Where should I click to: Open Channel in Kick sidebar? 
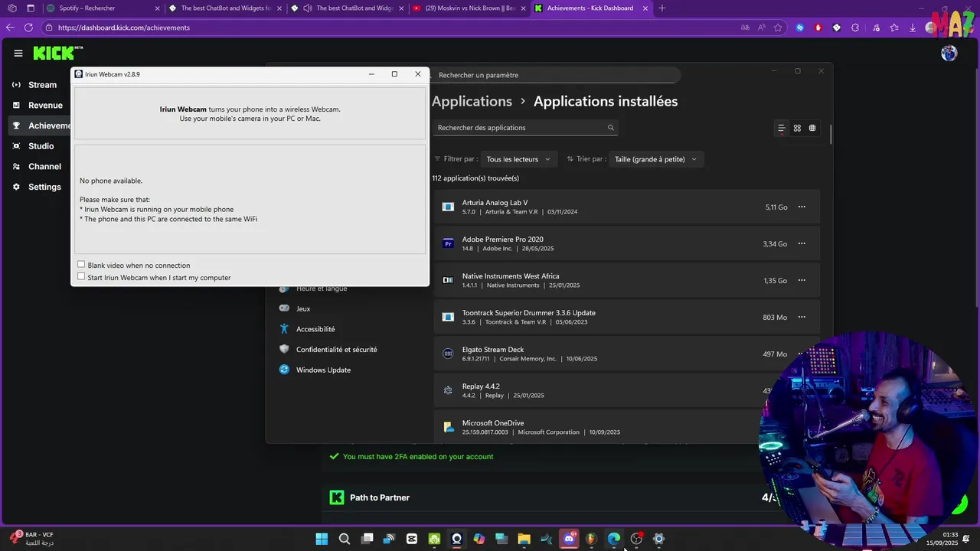coord(44,166)
